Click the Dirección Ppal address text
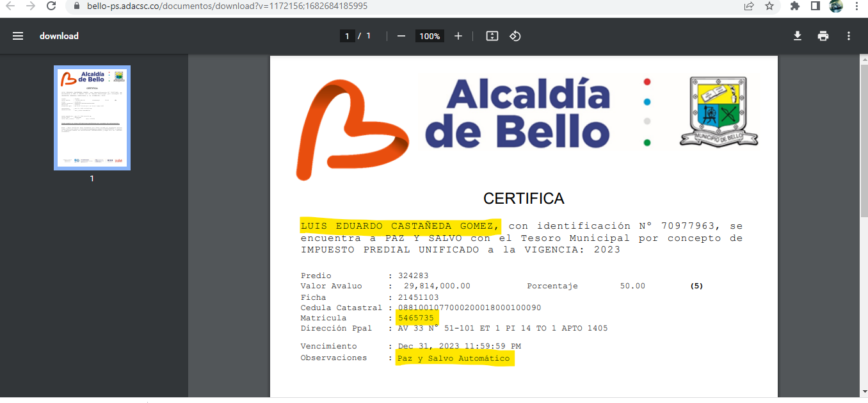The height and width of the screenshot is (403, 868). 503,328
